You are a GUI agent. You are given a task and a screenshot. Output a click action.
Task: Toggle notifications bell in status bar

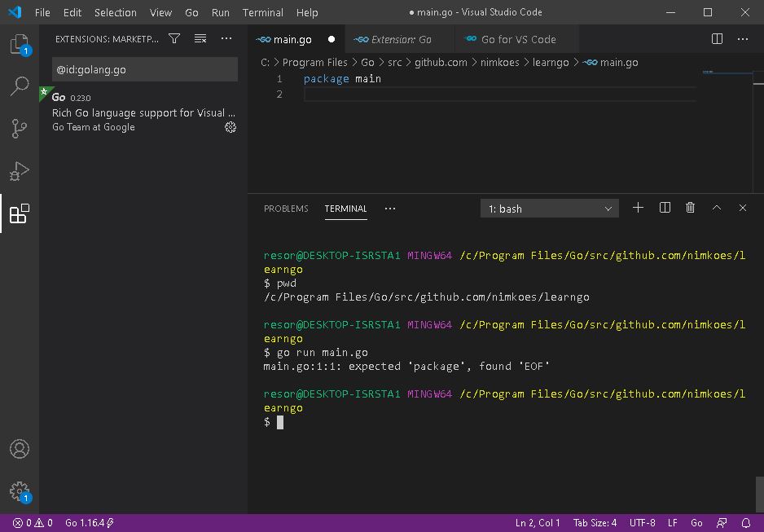pos(745,523)
